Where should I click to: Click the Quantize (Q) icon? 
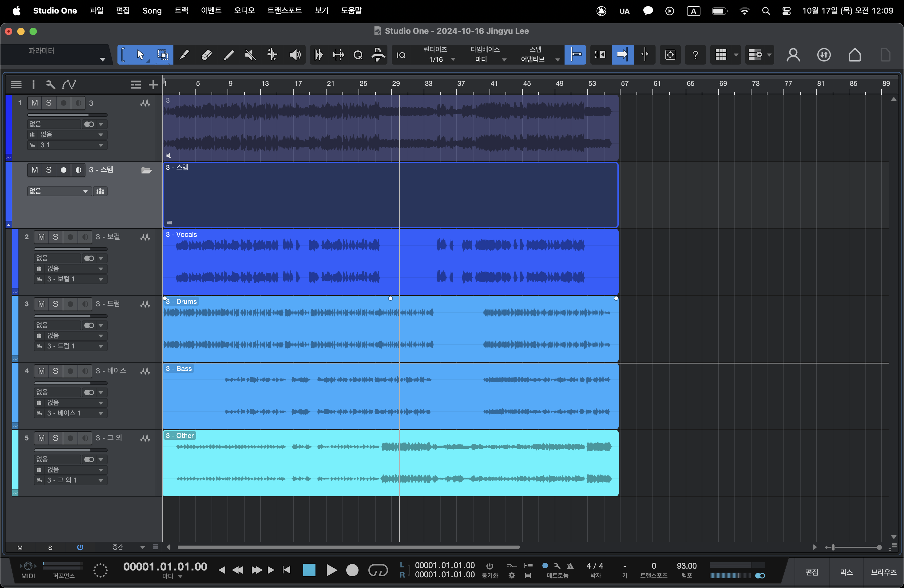[x=358, y=55]
